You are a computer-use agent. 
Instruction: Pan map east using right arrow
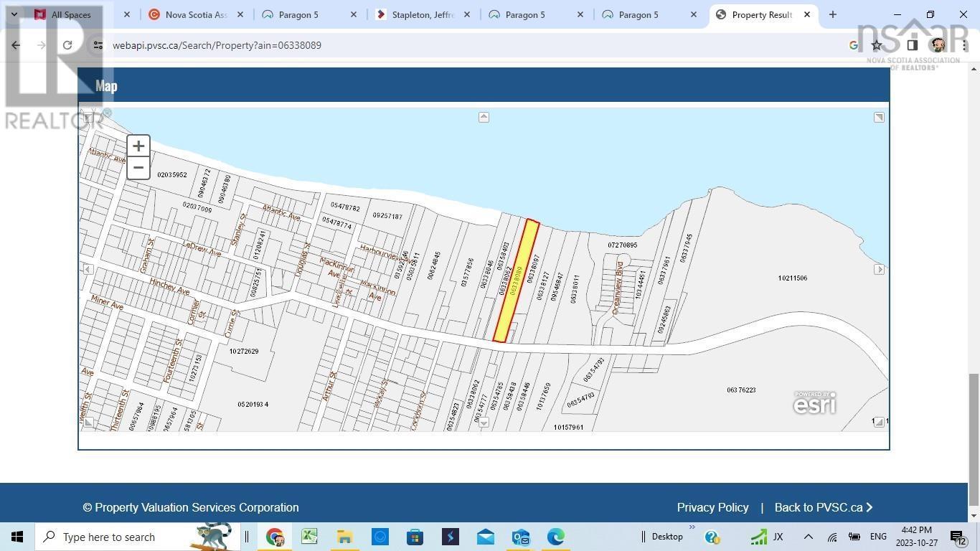click(x=879, y=269)
